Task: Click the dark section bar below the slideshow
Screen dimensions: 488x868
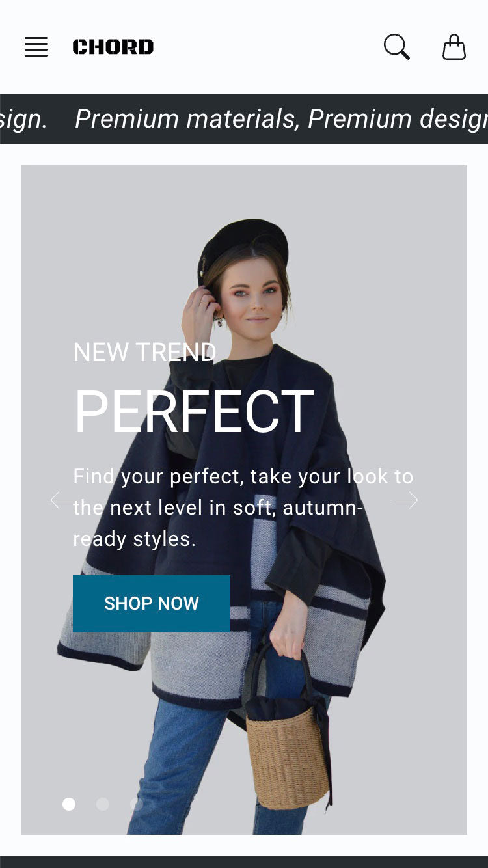Action: click(244, 861)
